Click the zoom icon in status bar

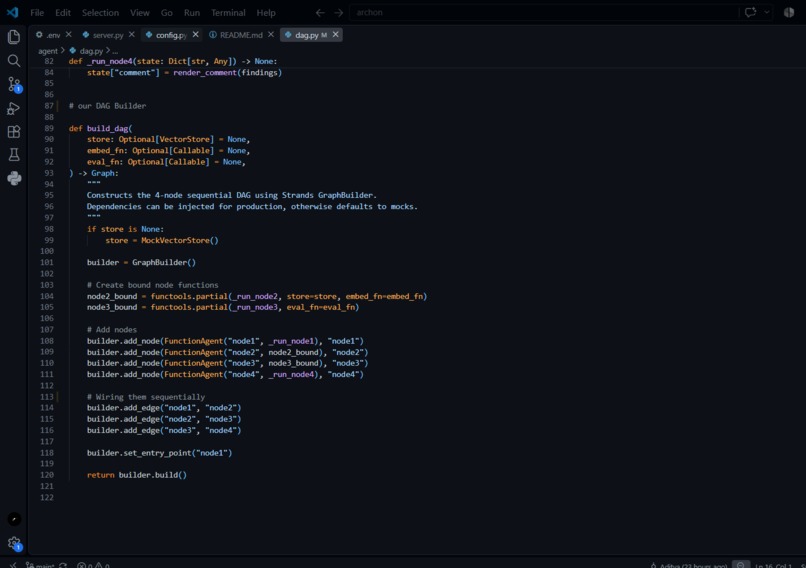pos(741,565)
